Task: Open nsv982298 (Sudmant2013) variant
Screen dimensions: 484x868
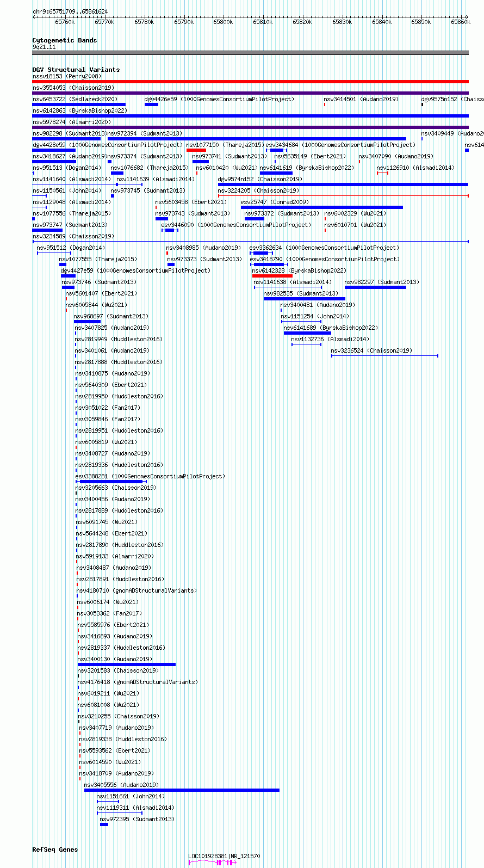Action: (x=70, y=133)
